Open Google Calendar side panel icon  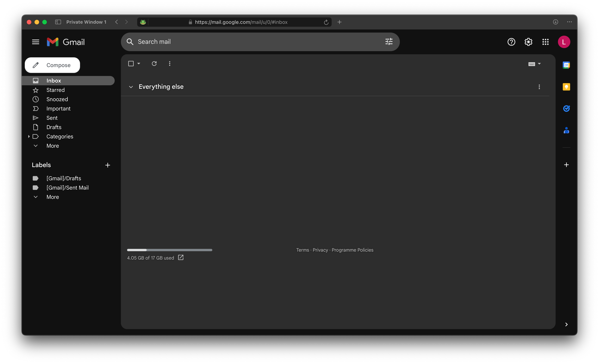pyautogui.click(x=566, y=65)
